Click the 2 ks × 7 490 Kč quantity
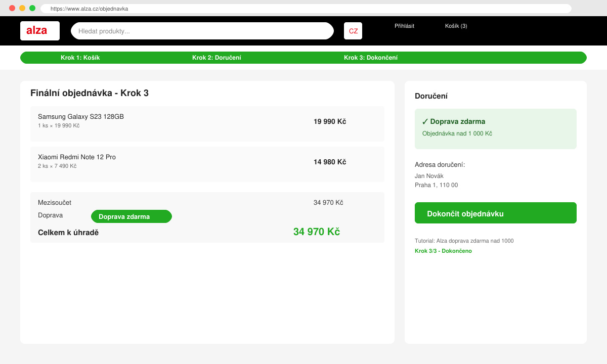The width and height of the screenshot is (607, 364). coord(57,166)
